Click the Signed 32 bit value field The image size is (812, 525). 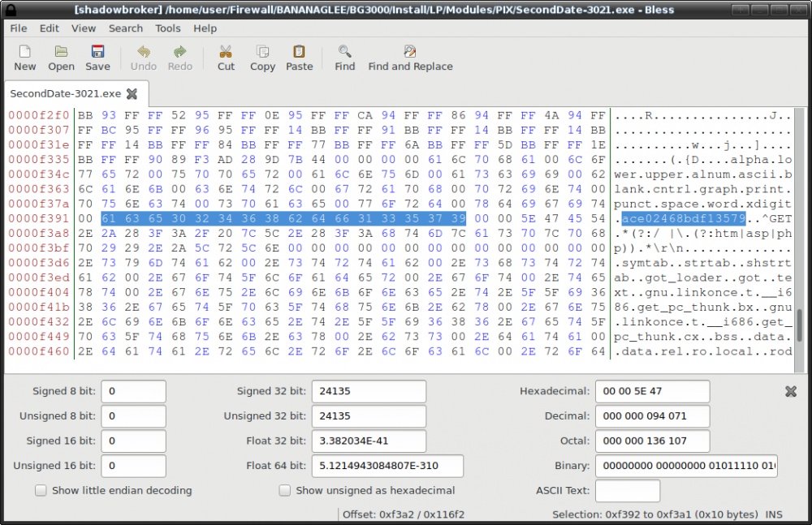pos(369,391)
